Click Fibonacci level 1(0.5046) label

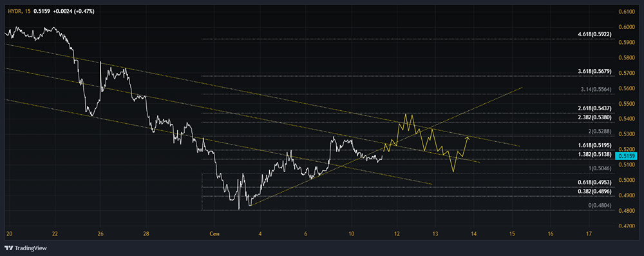click(x=601, y=168)
